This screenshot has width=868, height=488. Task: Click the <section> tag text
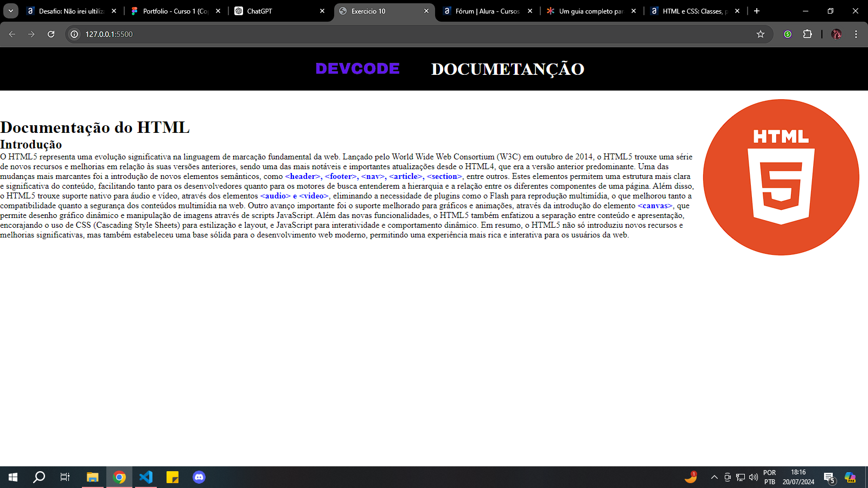[444, 176]
